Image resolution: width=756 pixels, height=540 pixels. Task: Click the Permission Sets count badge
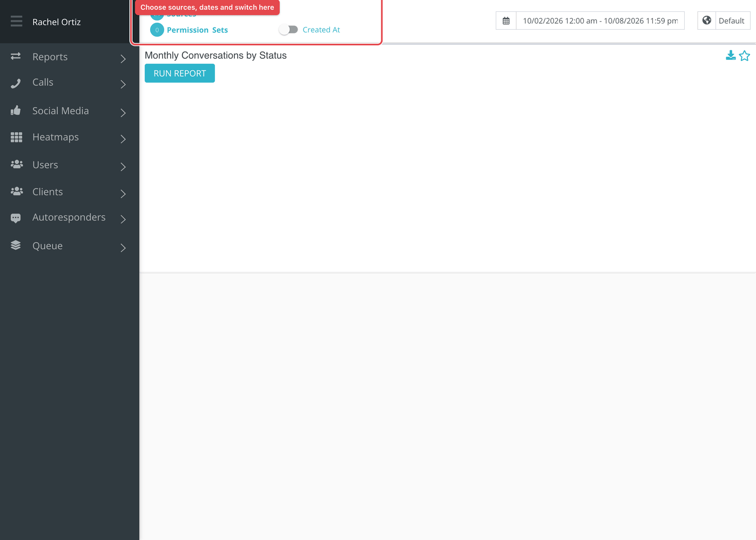[x=157, y=30]
